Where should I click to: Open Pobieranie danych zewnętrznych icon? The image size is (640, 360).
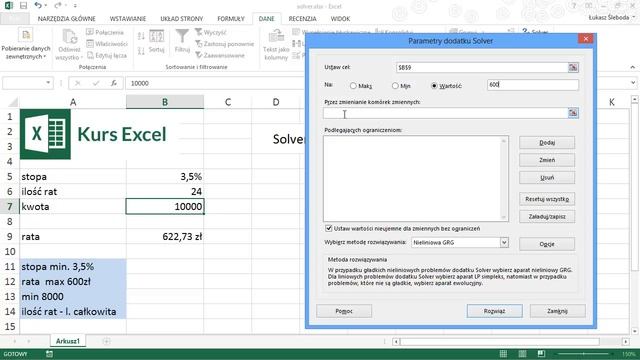click(x=26, y=36)
